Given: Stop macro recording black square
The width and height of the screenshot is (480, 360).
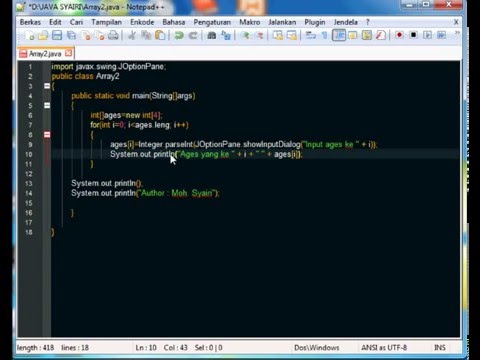Looking at the screenshot, I should [413, 35].
